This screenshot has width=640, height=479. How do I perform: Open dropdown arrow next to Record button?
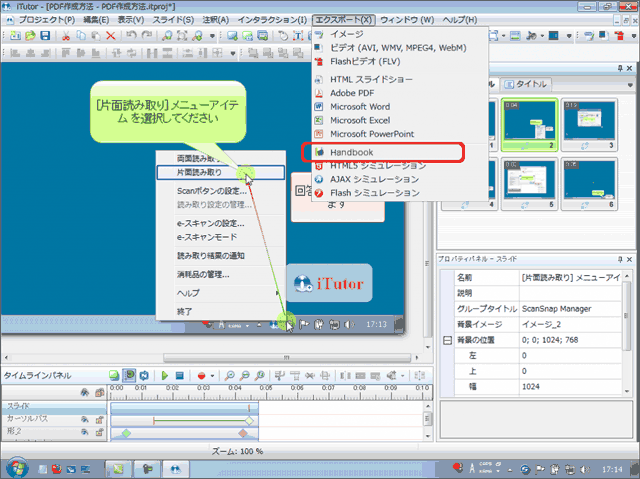click(213, 376)
